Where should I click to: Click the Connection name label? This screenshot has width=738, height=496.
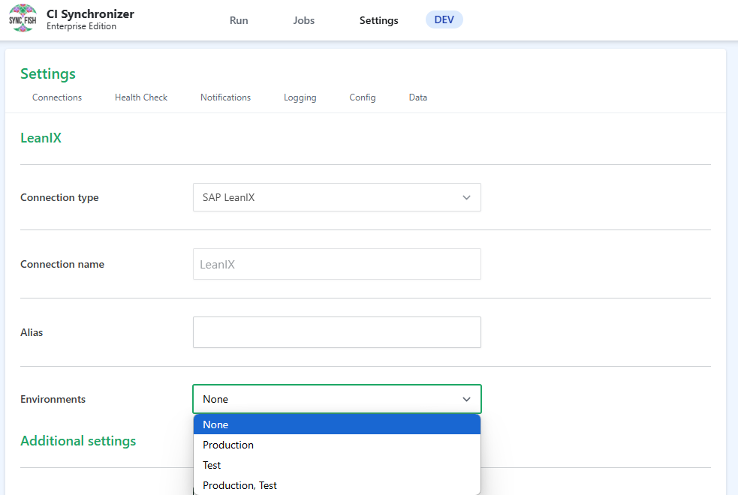coord(62,264)
